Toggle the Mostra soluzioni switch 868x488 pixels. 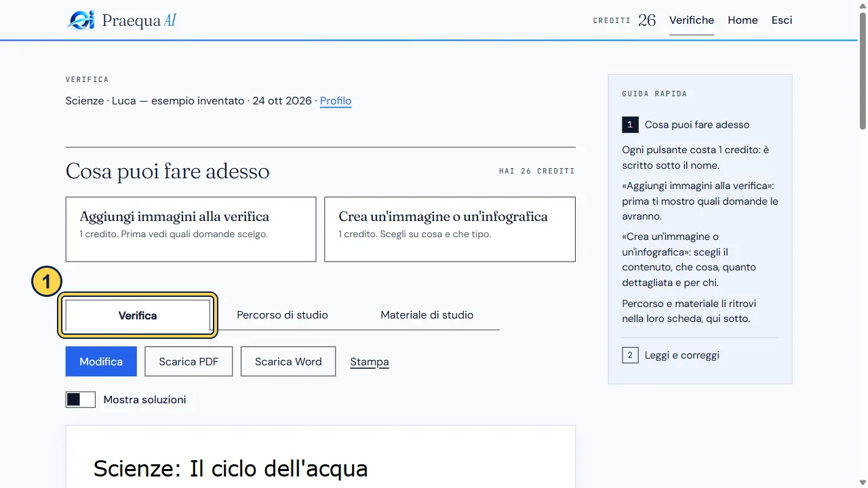point(81,400)
